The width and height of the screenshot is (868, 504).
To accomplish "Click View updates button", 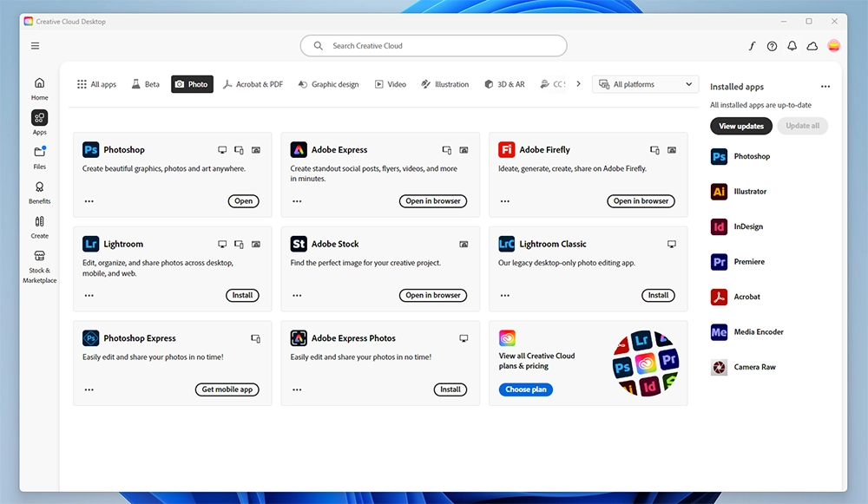I will click(x=741, y=126).
